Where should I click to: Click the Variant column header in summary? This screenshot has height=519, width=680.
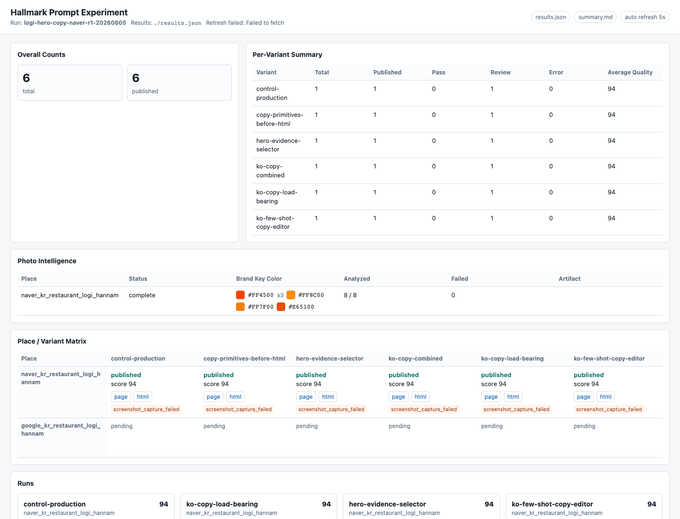[266, 72]
